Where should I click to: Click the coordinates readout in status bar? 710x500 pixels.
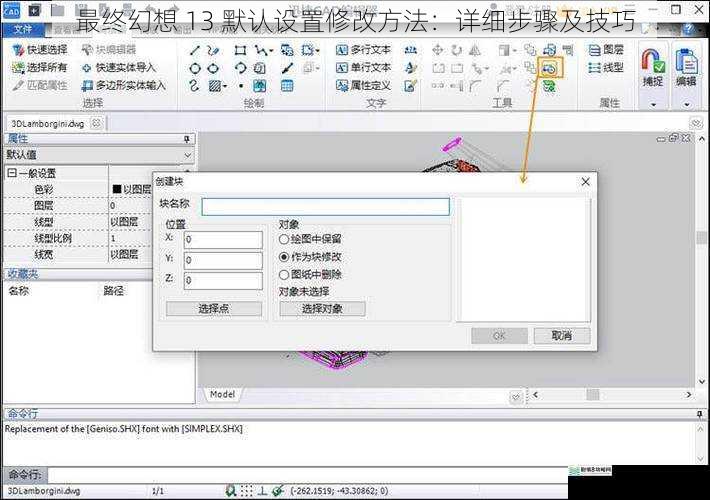340,491
